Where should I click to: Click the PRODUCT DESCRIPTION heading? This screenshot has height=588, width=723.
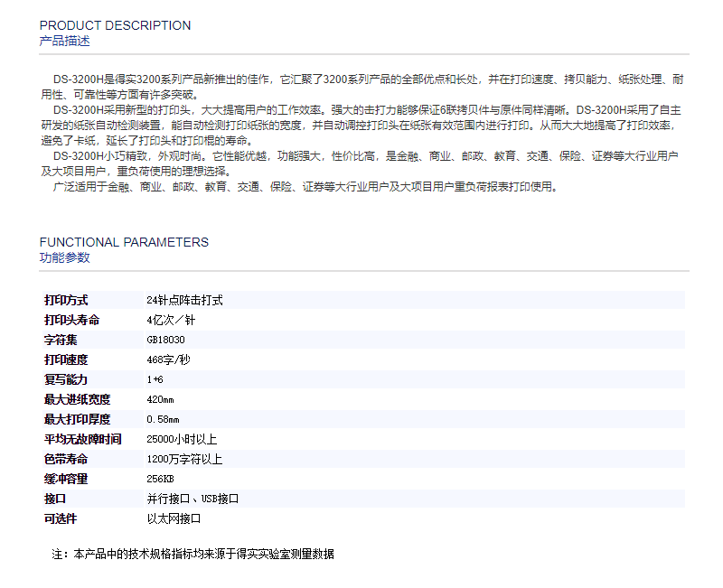pyautogui.click(x=115, y=25)
